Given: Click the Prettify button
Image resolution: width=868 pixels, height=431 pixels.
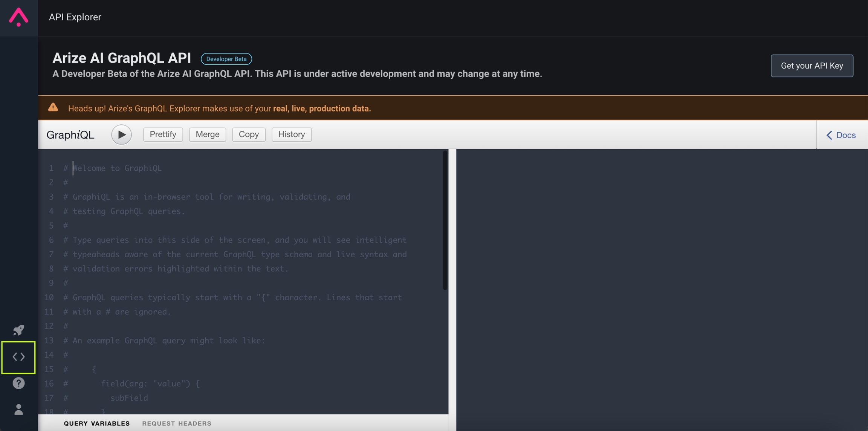Looking at the screenshot, I should tap(163, 134).
